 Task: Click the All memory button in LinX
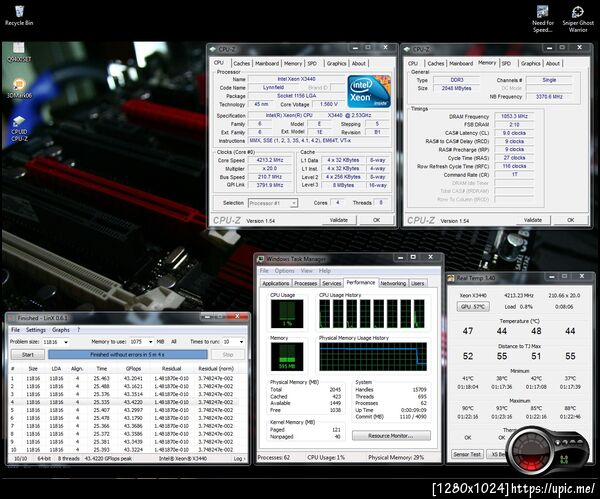tap(174, 342)
